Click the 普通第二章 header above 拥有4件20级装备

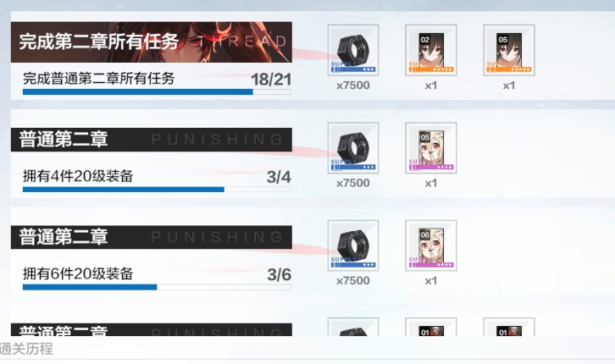(152, 140)
